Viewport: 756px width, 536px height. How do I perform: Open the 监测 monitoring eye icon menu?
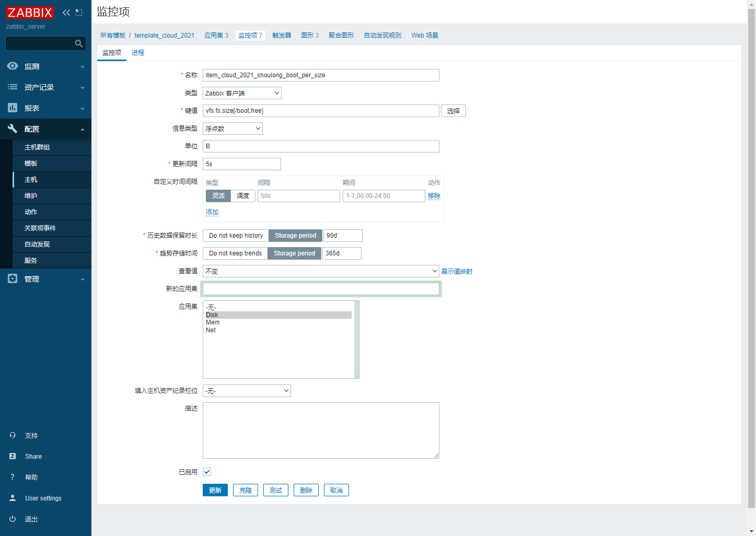pyautogui.click(x=13, y=66)
